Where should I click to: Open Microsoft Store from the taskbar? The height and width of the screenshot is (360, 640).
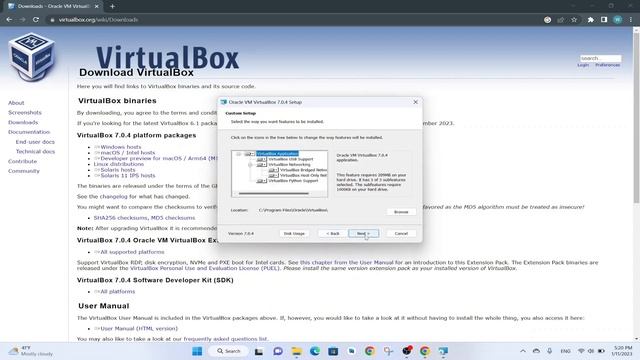click(x=333, y=351)
